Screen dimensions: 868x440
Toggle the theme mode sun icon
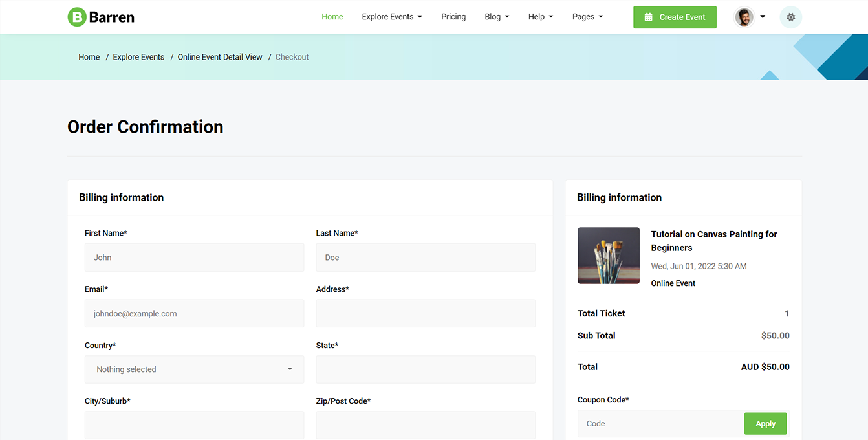pyautogui.click(x=790, y=17)
